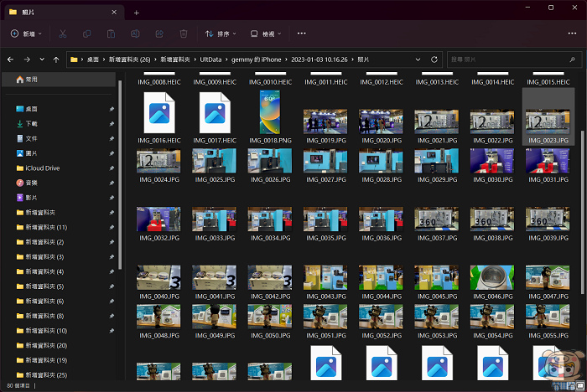Viewport: 587px width, 392px height.
Task: Navigate back with the back arrow
Action: [12, 59]
